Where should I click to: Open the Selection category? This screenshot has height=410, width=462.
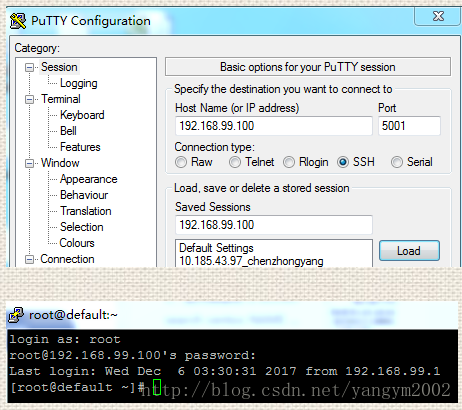[82, 227]
